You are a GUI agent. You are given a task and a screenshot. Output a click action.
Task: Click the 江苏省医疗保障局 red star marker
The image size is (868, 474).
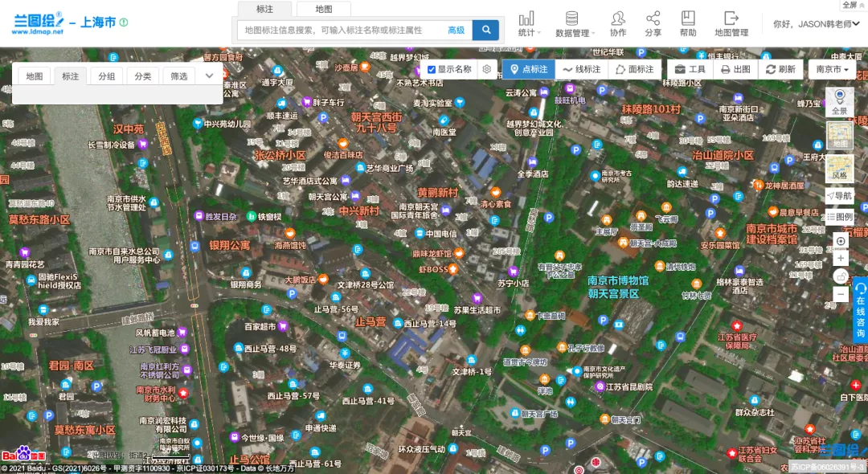tap(737, 325)
